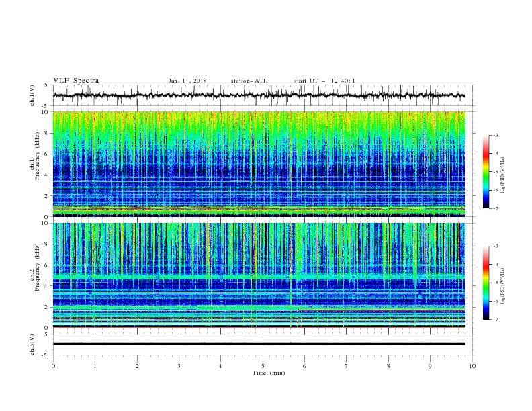Image resolution: width=532 pixels, height=411 pixels.
Task: Click the "ch.3(V)" axis label
Action: click(x=32, y=345)
